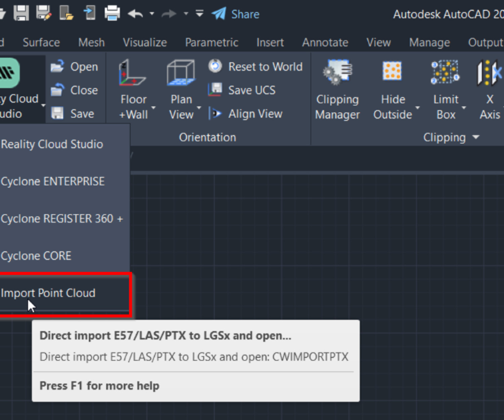The height and width of the screenshot is (420, 504).
Task: Click the Save icon in quick access toolbar
Action: coord(21,13)
